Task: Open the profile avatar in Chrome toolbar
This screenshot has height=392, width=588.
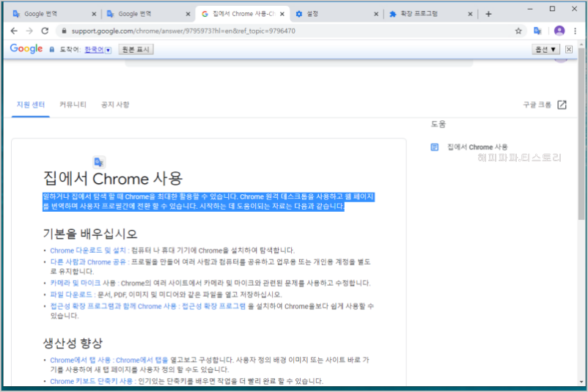Action: point(559,31)
